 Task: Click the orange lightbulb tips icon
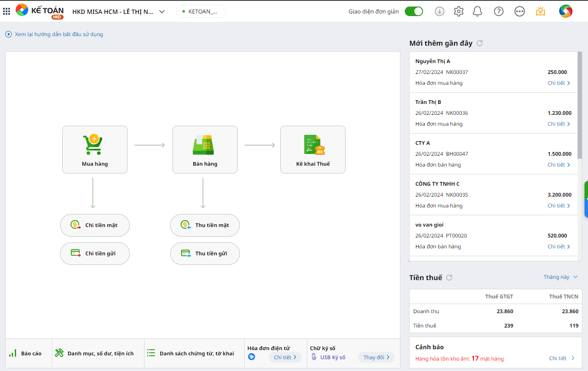(x=541, y=11)
